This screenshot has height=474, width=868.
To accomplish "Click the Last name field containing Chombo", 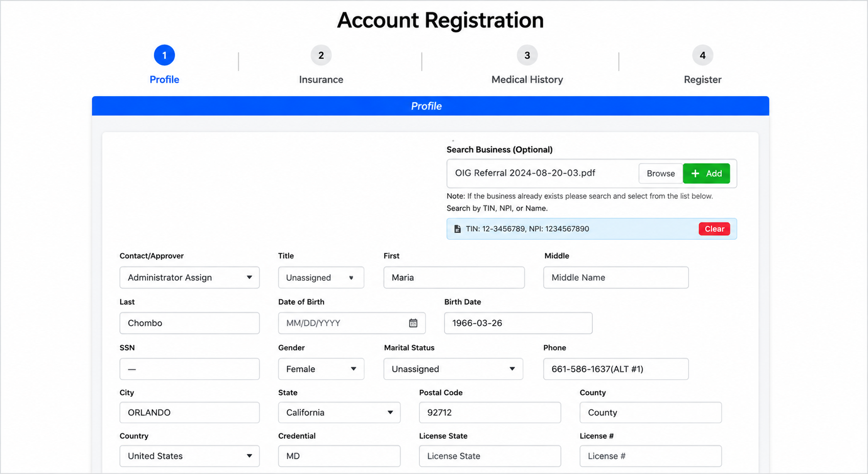I will [189, 323].
